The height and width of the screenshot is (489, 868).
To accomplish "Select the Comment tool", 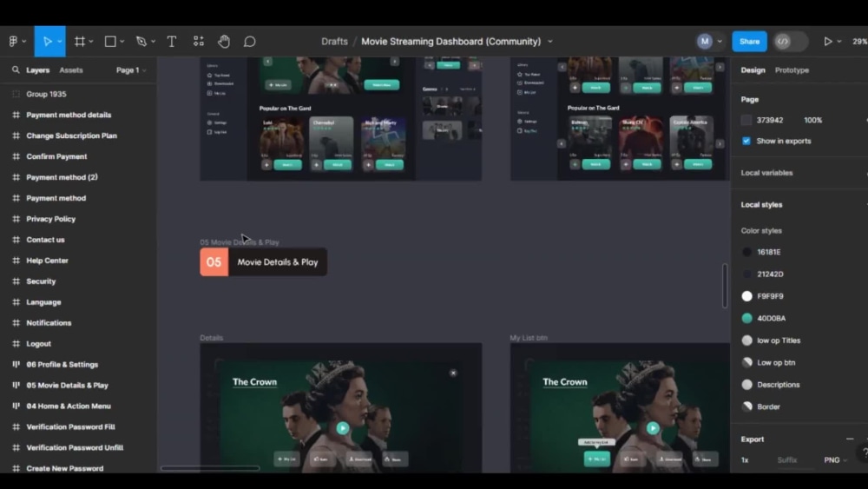I will coord(250,41).
